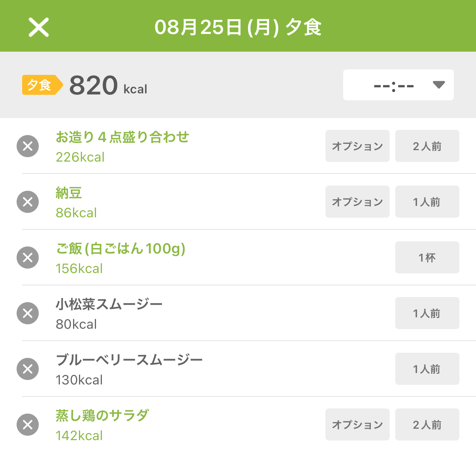Change 1人前 serving for 納豆
The height and width of the screenshot is (449, 476).
click(x=427, y=201)
